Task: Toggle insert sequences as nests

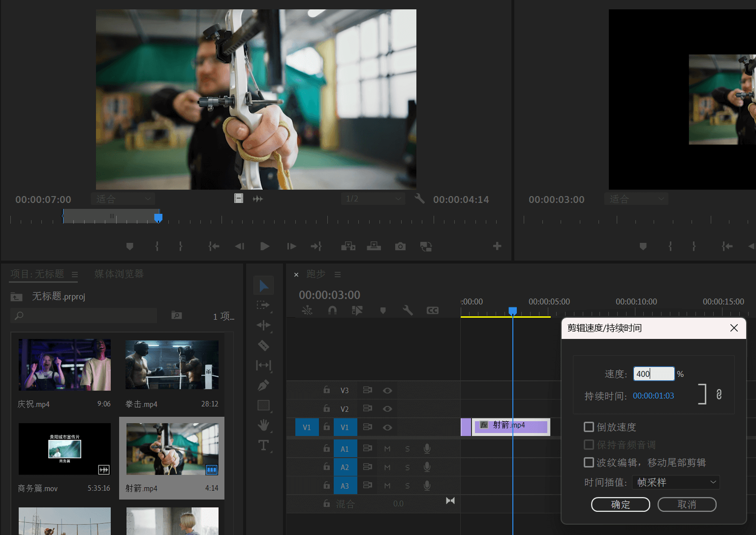Action: tap(307, 310)
